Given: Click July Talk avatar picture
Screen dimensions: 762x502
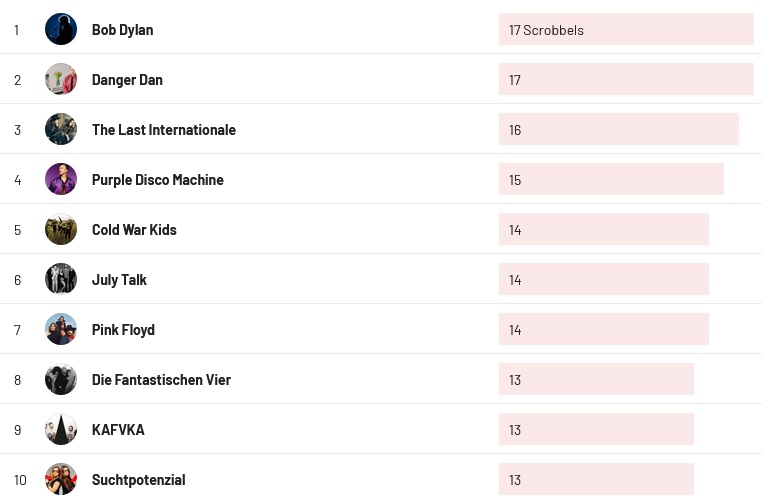Looking at the screenshot, I should (x=61, y=279).
